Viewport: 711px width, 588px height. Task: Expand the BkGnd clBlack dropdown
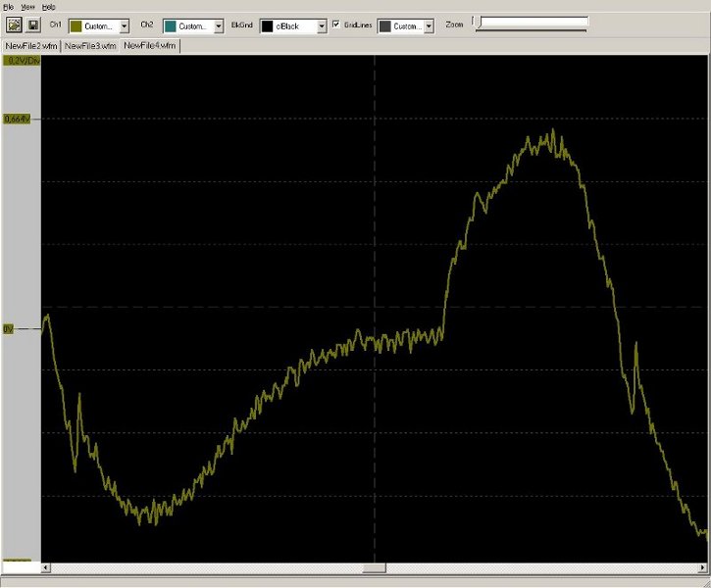click(320, 26)
